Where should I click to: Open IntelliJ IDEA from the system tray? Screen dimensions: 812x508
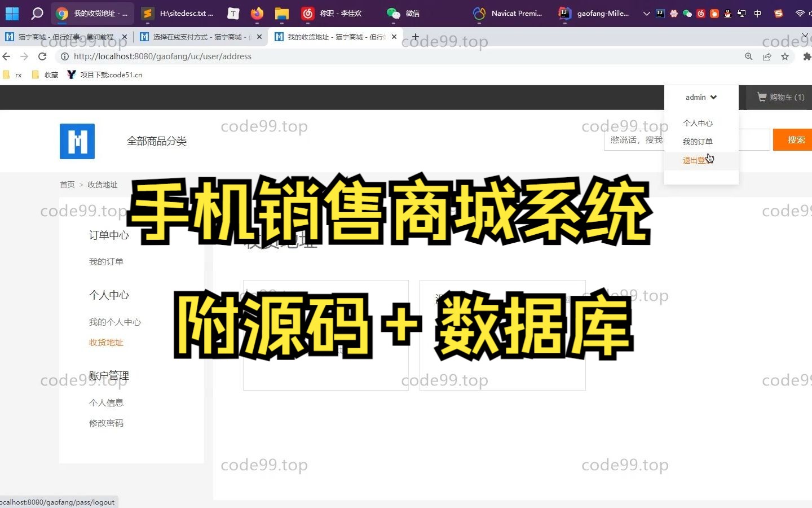660,14
